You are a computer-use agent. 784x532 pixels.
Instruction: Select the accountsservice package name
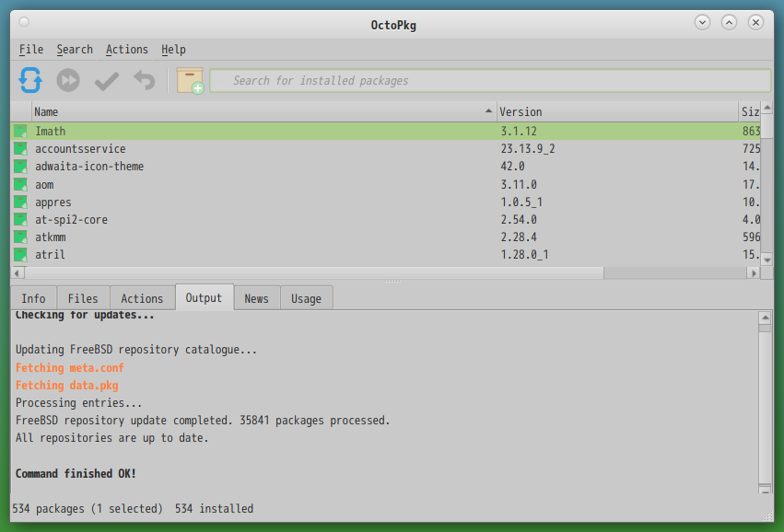pos(80,149)
